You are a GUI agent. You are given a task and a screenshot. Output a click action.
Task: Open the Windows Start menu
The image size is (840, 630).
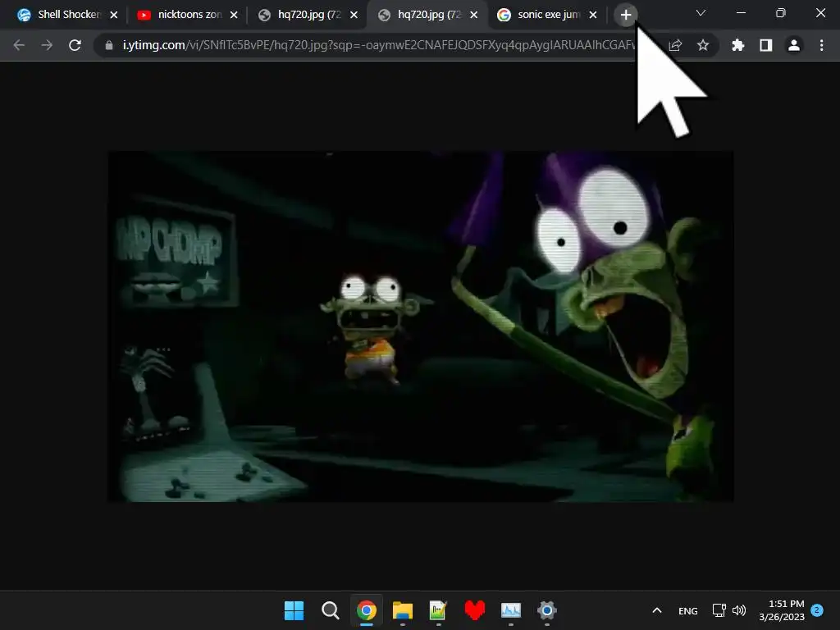coord(294,610)
